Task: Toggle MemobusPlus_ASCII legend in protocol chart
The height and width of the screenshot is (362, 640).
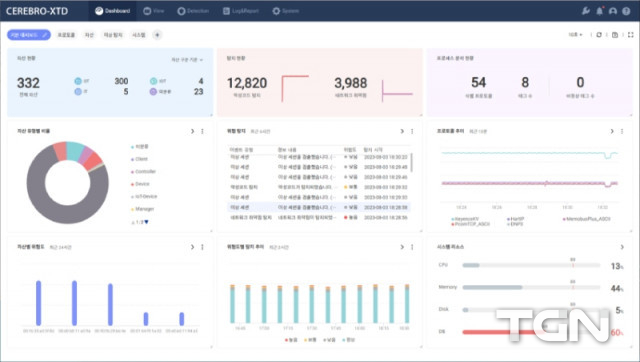Action: 587,219
